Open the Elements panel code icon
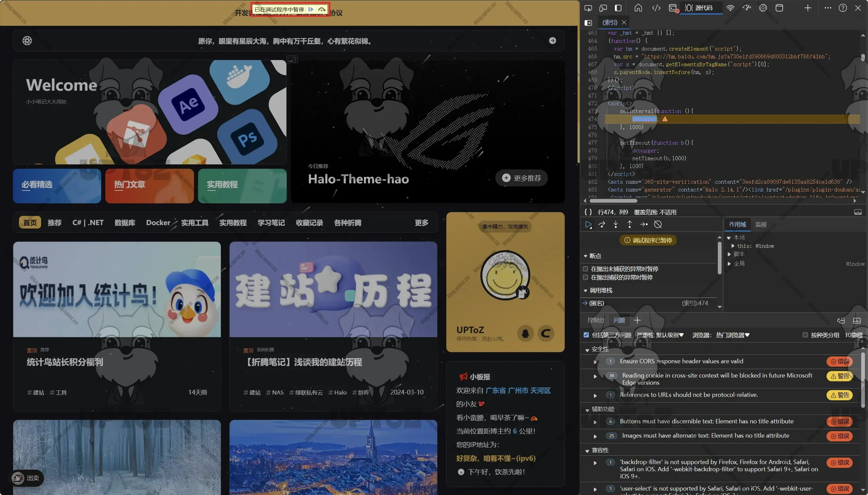 click(656, 8)
